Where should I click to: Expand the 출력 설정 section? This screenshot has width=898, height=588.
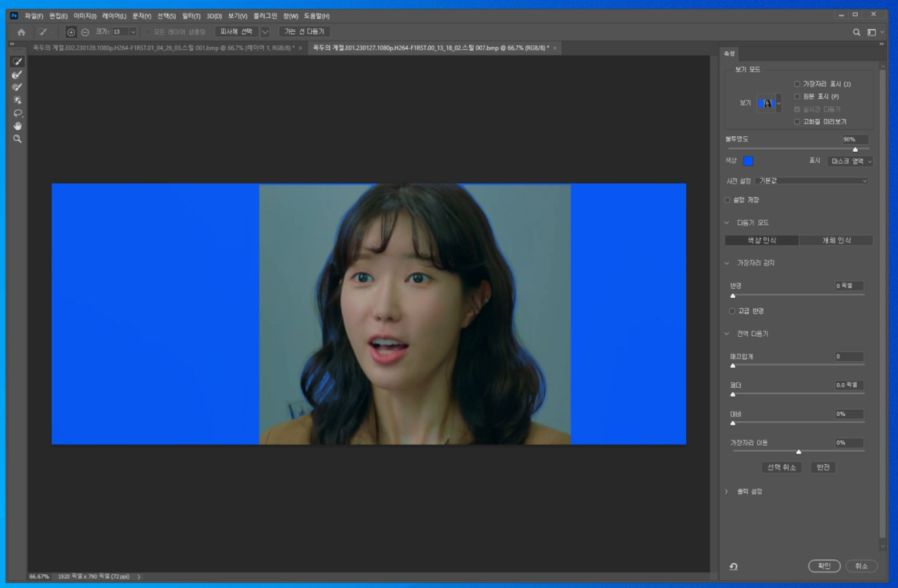pos(726,491)
